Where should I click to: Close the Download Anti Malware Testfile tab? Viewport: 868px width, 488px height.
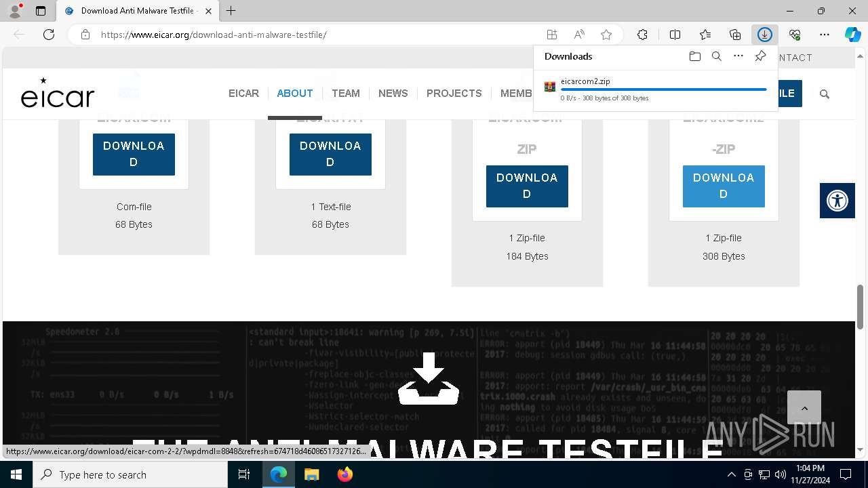(x=208, y=11)
